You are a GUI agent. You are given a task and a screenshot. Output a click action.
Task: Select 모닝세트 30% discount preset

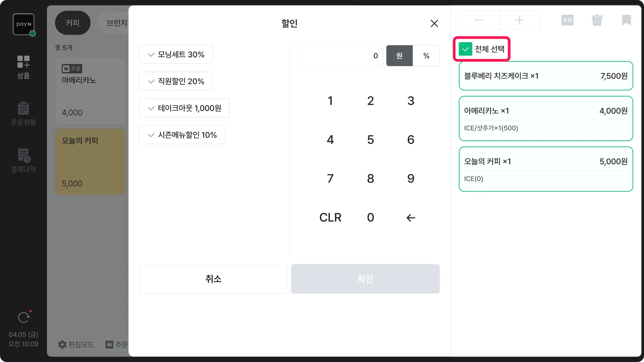pos(176,54)
